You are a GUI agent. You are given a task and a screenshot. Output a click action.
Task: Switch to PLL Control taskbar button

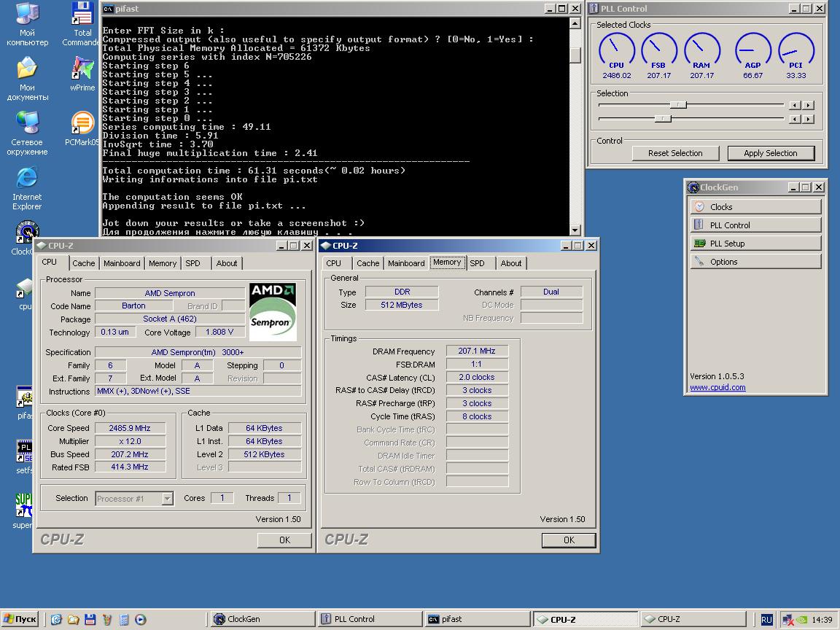370,619
